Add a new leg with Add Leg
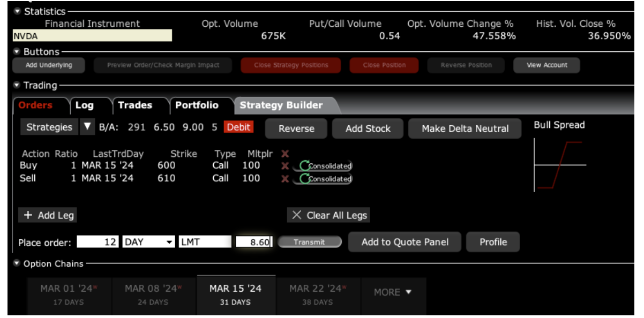 [x=49, y=215]
